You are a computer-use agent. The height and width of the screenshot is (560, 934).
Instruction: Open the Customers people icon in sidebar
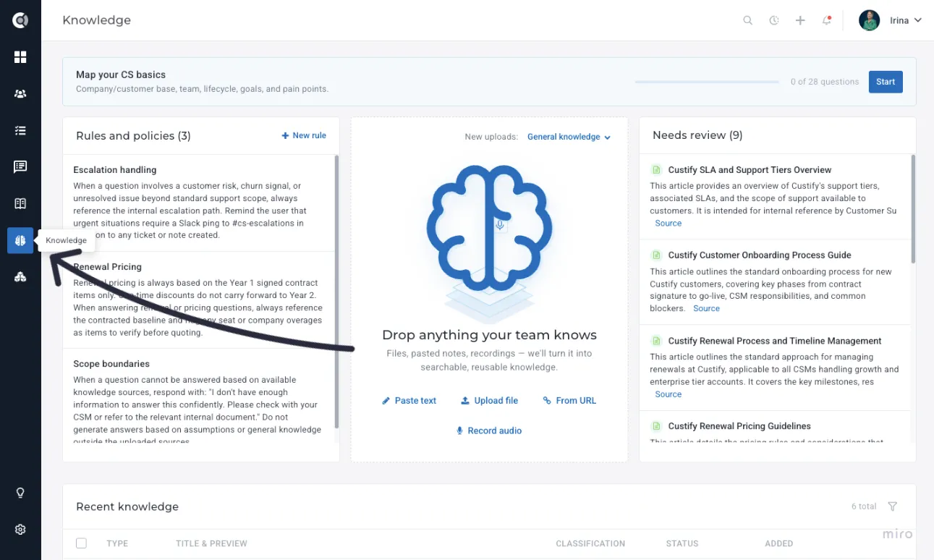pyautogui.click(x=20, y=93)
